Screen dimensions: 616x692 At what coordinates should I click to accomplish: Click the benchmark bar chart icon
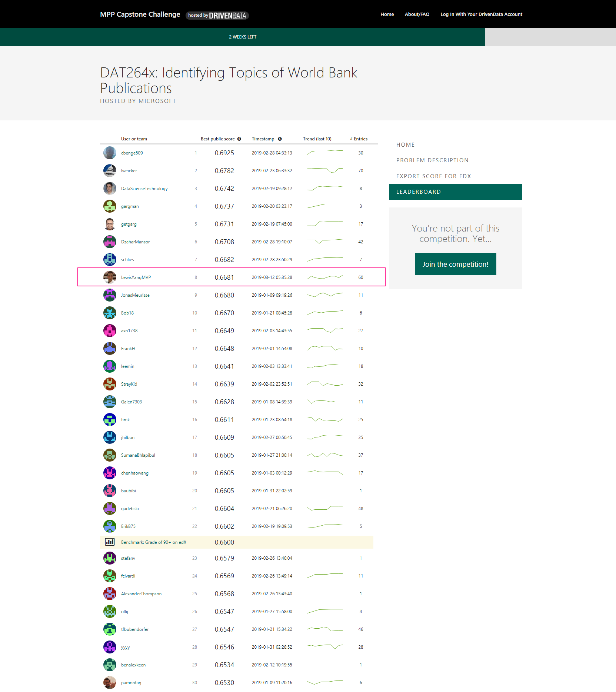pos(110,542)
